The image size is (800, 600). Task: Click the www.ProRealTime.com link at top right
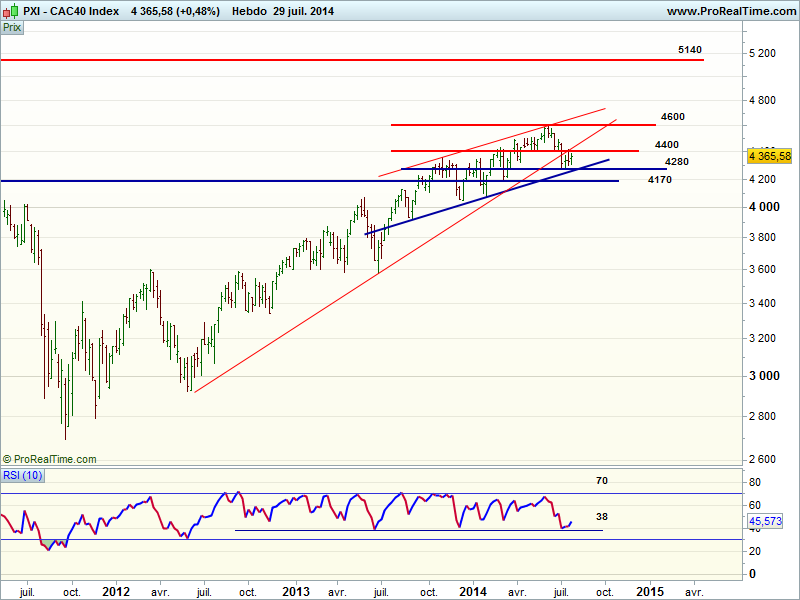[x=729, y=11]
